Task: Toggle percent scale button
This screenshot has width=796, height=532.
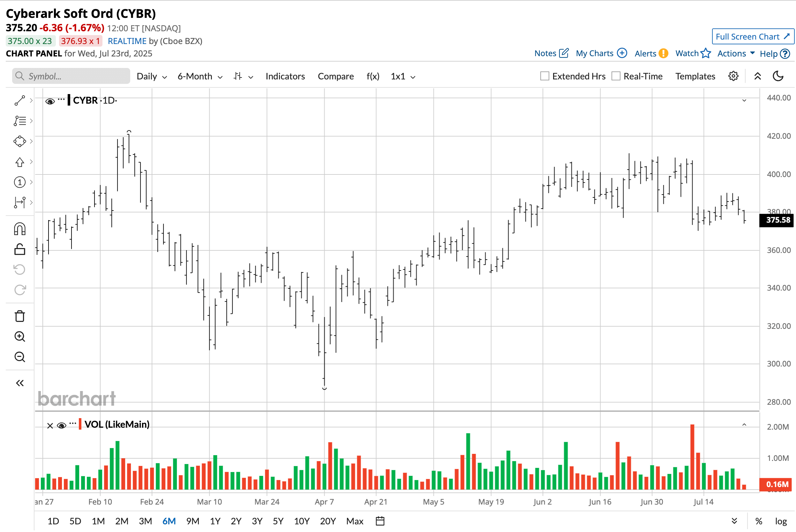Action: point(759,521)
